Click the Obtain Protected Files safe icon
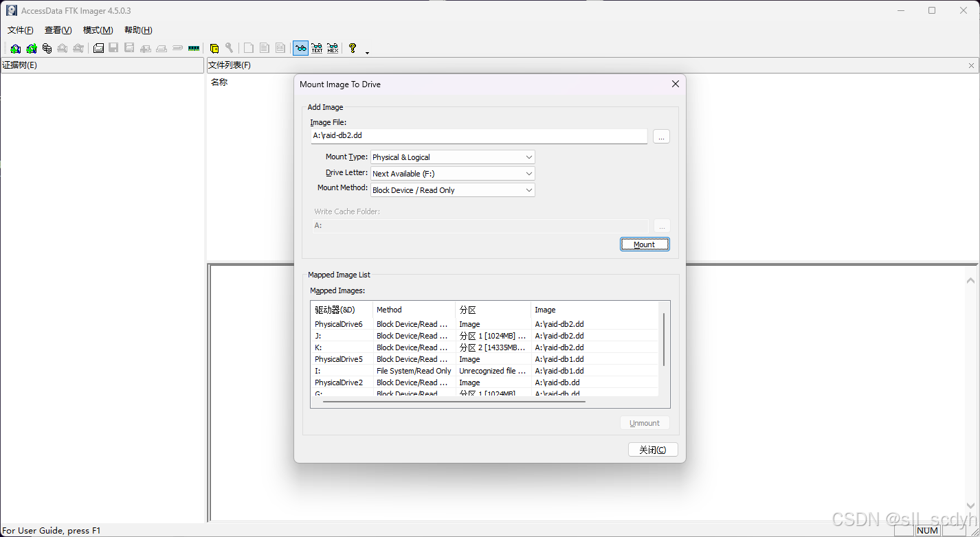This screenshot has width=980, height=537. tap(214, 48)
